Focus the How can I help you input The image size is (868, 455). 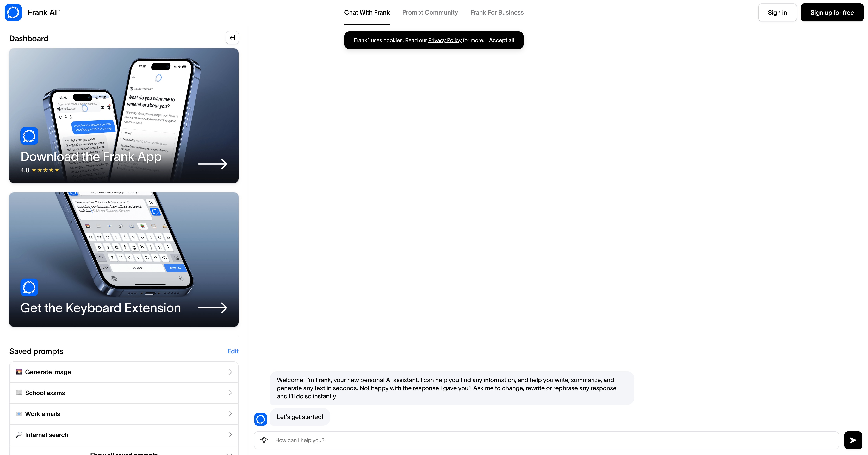546,440
